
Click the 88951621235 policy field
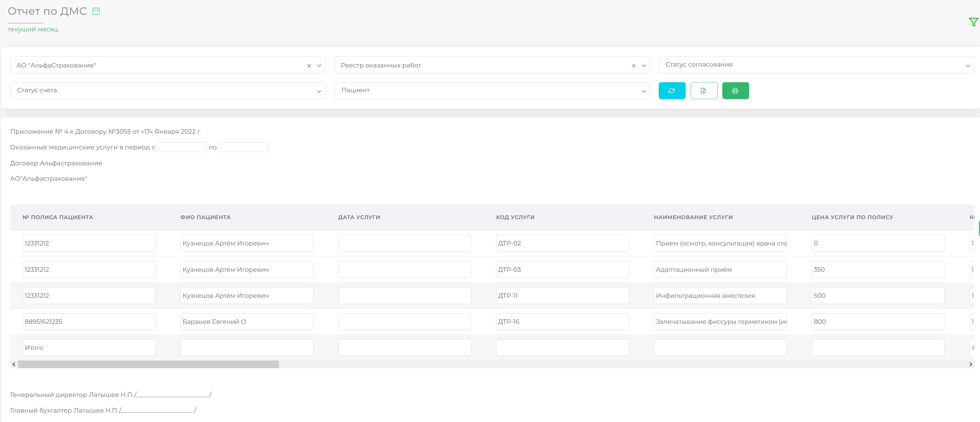(x=89, y=321)
